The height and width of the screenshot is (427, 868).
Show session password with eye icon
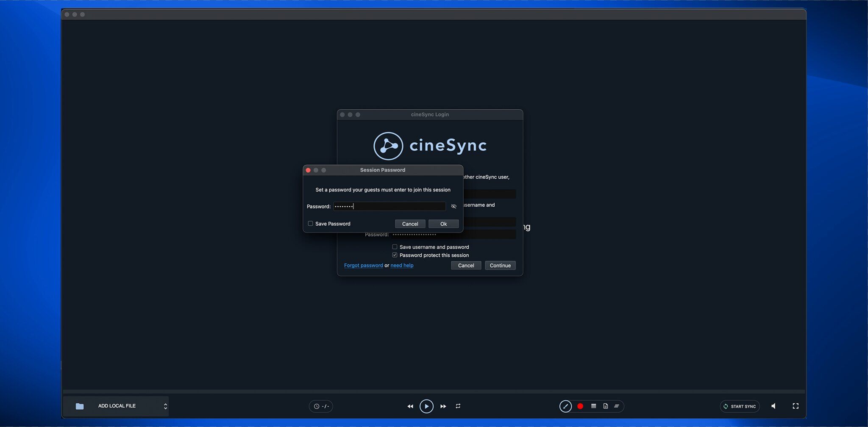pos(453,206)
